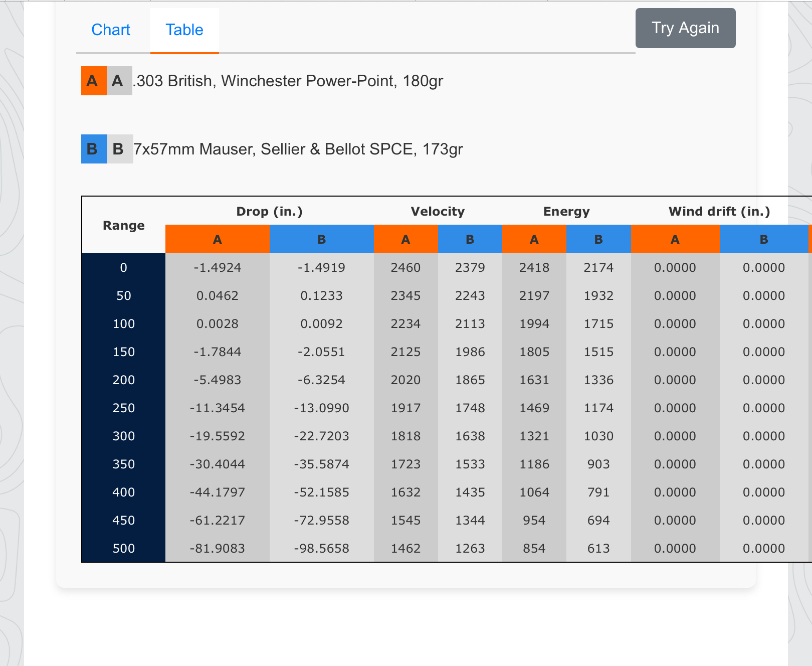Click the range 500 row label

coord(124,548)
